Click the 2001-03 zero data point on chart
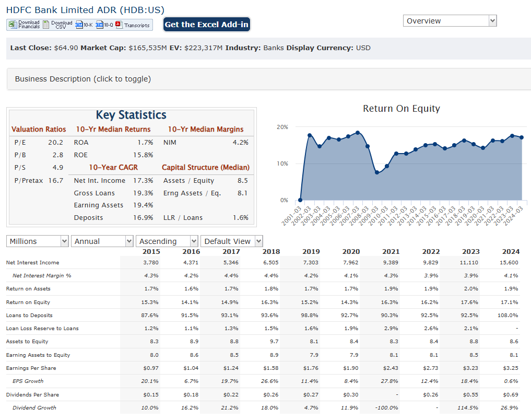 click(x=300, y=200)
